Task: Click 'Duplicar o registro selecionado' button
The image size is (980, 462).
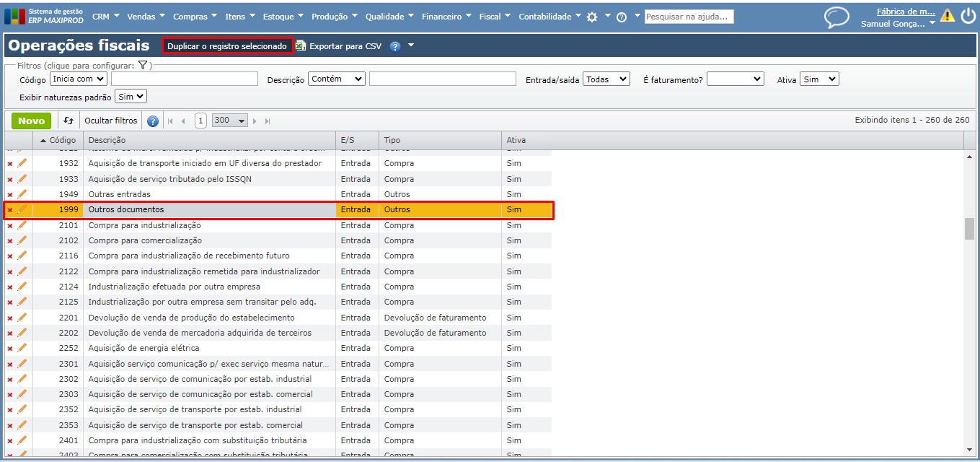Action: [x=227, y=46]
